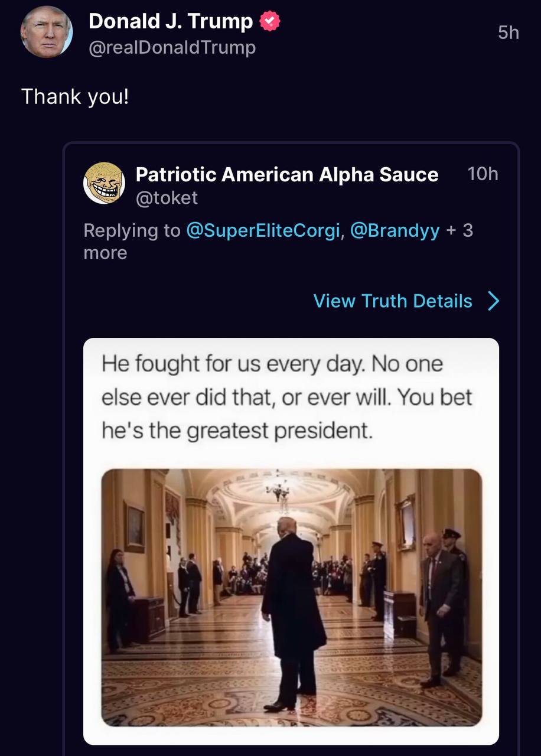This screenshot has height=756, width=541.
Task: Open the Donald J. Trump profile avatar
Action: click(x=47, y=32)
